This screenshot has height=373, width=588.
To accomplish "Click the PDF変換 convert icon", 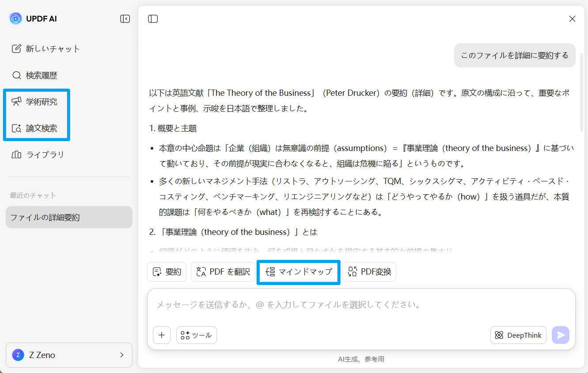I will pos(352,272).
